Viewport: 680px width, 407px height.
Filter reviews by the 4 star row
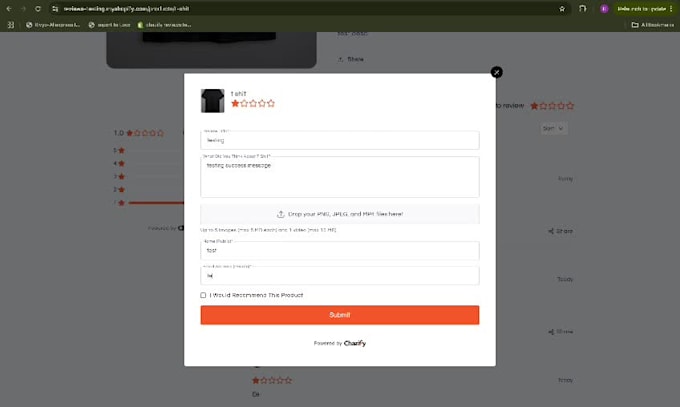[x=148, y=164]
